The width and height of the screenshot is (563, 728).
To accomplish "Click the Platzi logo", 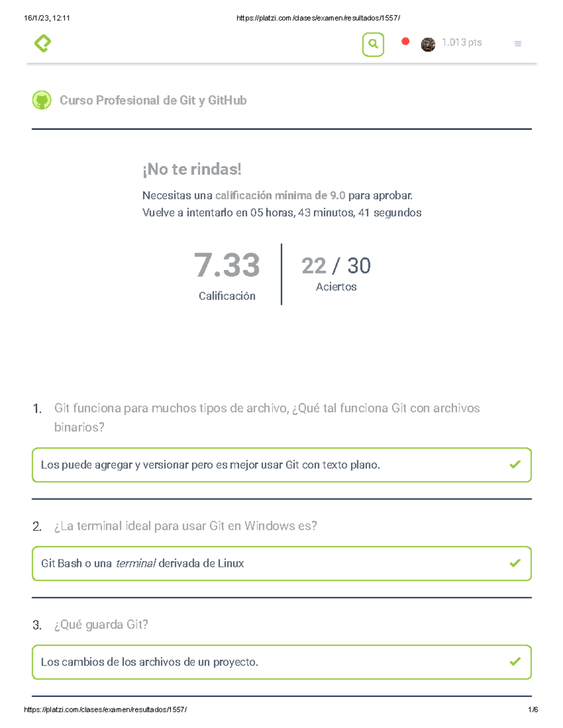I will click(42, 44).
